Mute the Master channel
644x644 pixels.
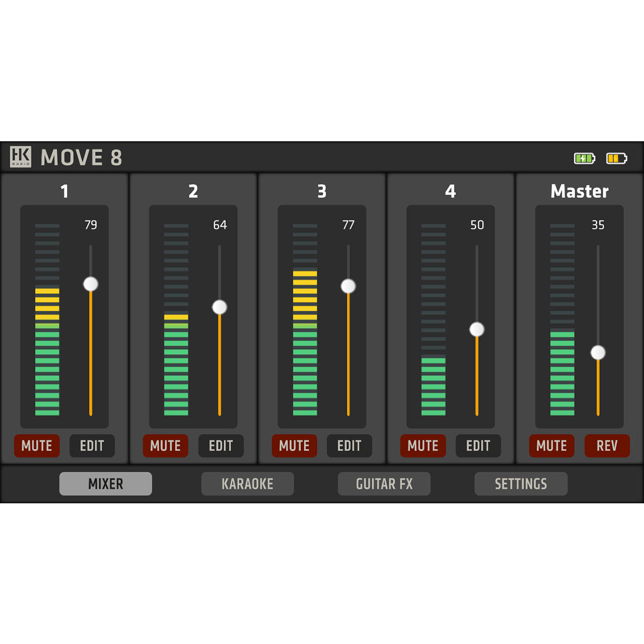551,446
